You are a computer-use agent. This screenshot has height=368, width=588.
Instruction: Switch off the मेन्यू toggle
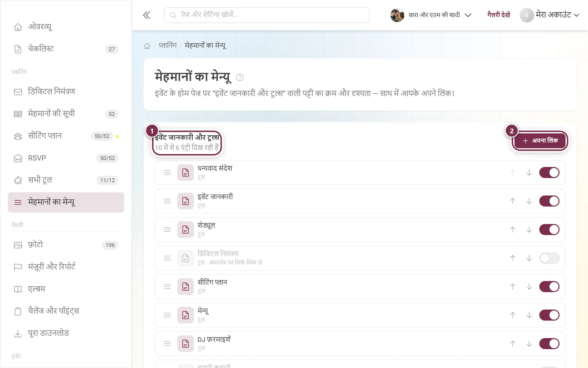(549, 315)
